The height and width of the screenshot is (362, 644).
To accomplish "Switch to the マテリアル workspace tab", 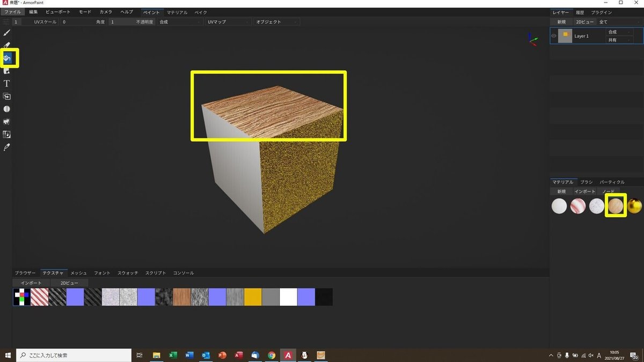I will (x=177, y=12).
